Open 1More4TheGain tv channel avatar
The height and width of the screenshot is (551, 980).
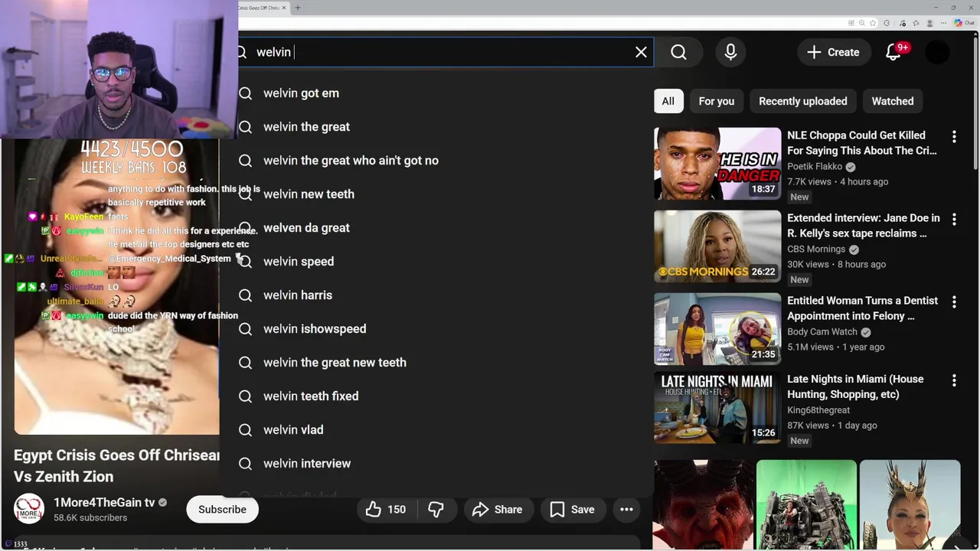coord(28,510)
